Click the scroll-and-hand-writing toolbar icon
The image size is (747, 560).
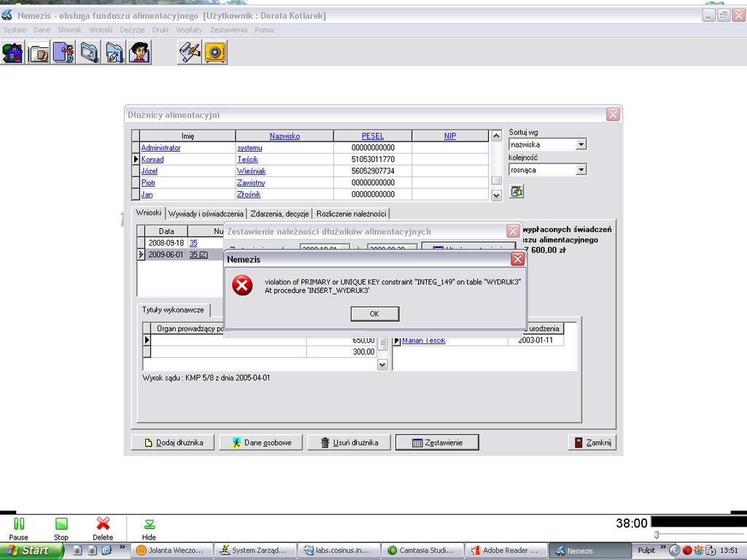(x=190, y=52)
